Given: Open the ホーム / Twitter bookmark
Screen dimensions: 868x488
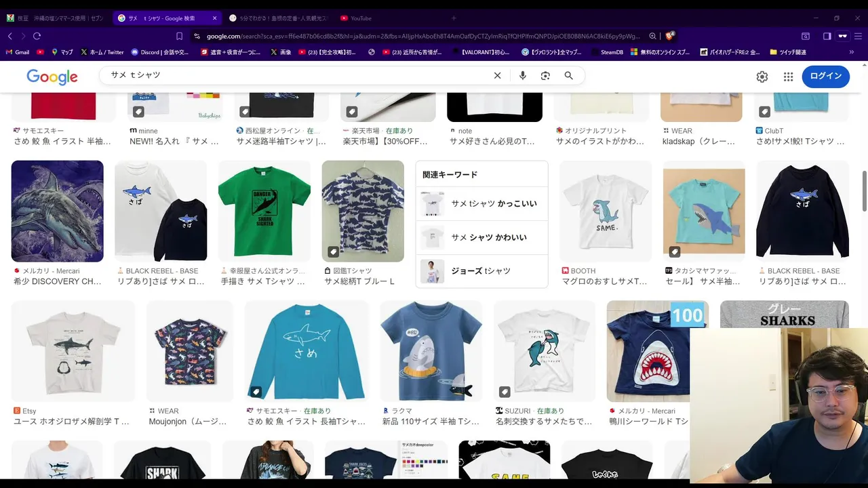Looking at the screenshot, I should [x=102, y=52].
